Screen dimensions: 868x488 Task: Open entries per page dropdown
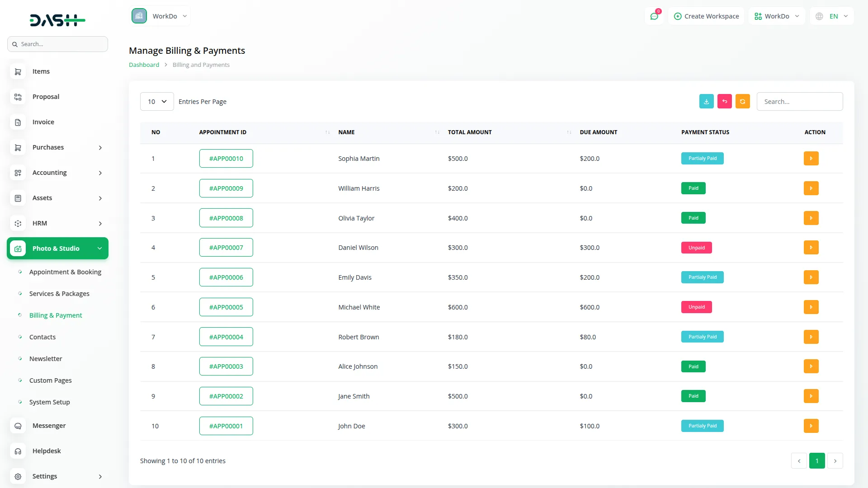(157, 102)
